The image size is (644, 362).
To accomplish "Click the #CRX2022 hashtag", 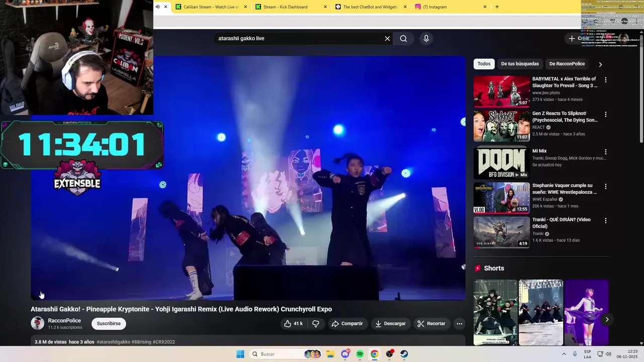I will [164, 342].
